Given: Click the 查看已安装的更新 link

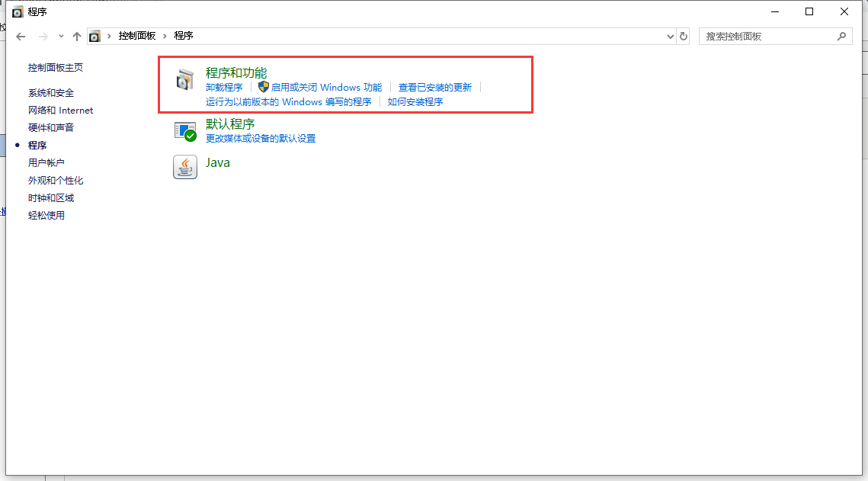Looking at the screenshot, I should tap(435, 88).
